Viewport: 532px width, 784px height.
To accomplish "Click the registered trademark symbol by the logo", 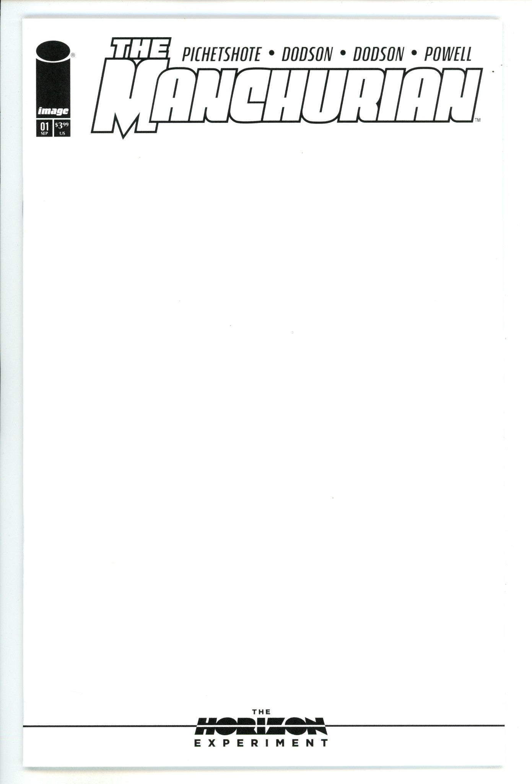I will 73,55.
